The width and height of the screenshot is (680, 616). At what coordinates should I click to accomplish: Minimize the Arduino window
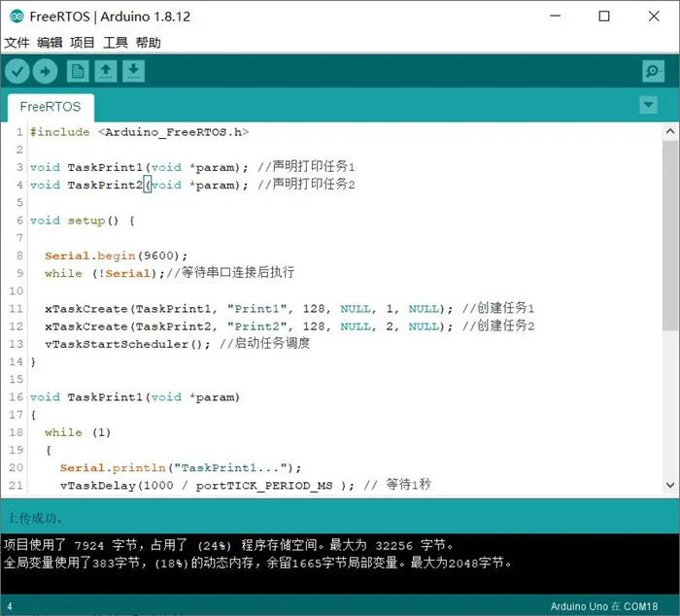[x=556, y=17]
